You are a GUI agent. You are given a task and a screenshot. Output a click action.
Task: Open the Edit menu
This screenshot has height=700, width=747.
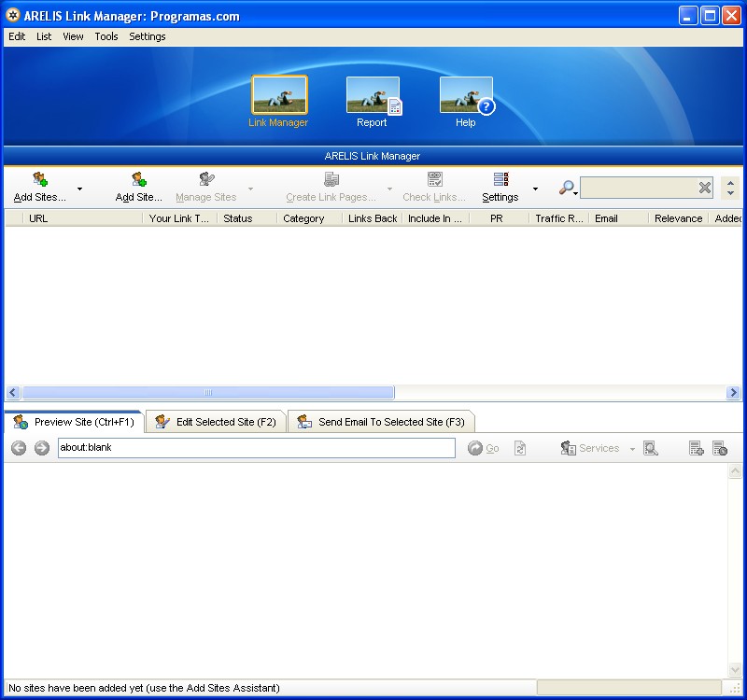17,36
